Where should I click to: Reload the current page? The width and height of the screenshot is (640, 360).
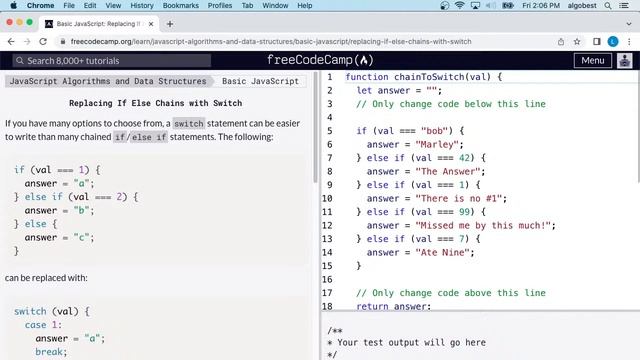click(43, 42)
